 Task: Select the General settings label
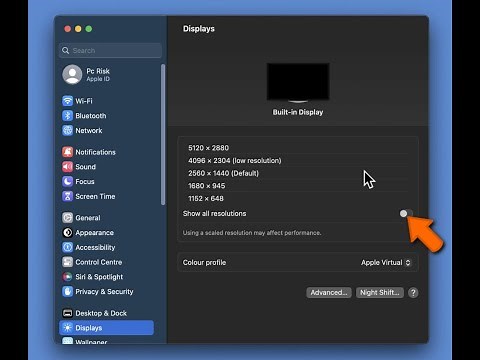[x=88, y=218]
